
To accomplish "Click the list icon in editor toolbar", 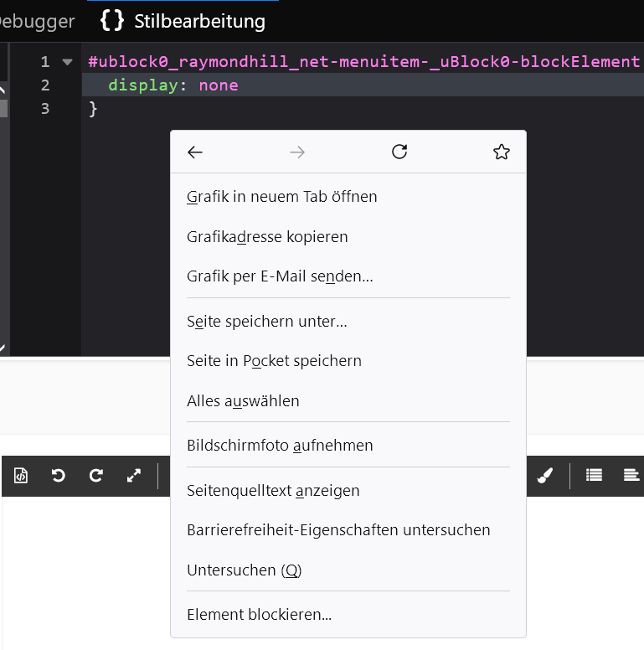I will [x=595, y=476].
